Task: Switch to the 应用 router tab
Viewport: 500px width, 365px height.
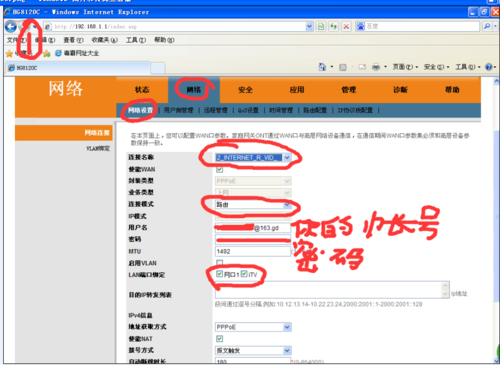Action: point(297,90)
